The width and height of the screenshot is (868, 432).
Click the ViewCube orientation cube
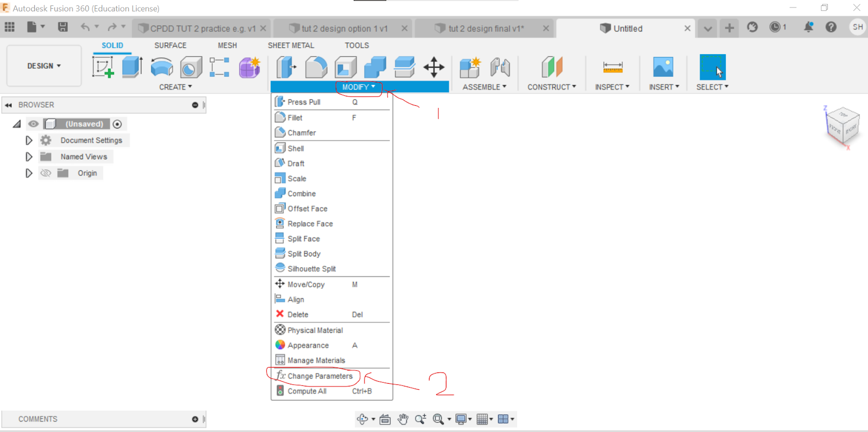843,125
